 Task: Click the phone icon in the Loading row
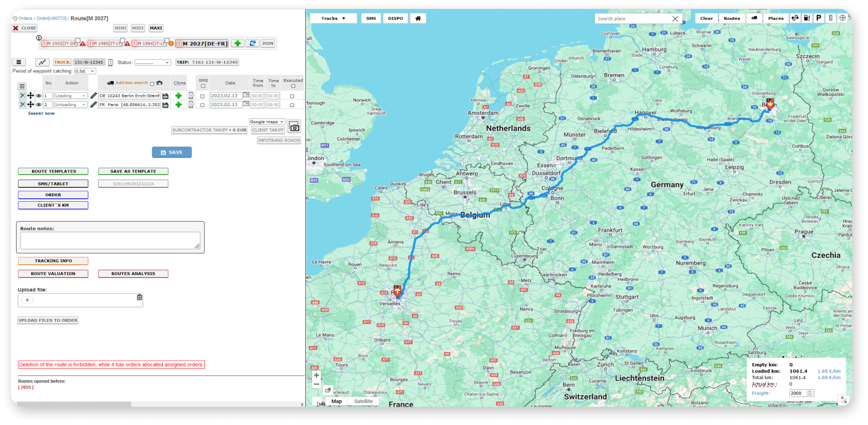click(x=191, y=96)
